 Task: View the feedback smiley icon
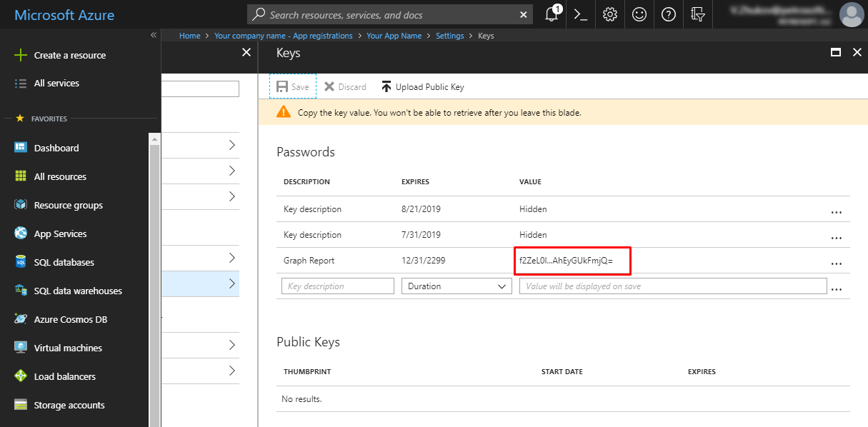coord(639,14)
